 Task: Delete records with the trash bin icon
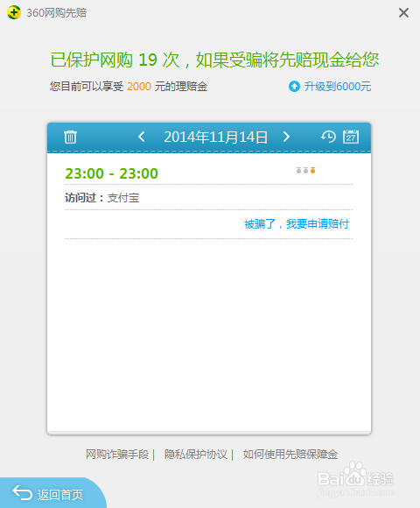click(70, 137)
